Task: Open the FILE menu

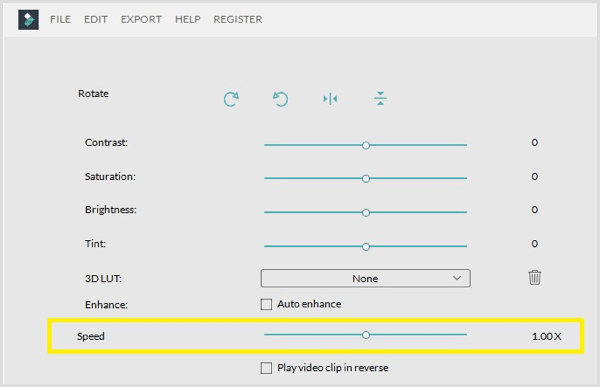Action: pos(60,20)
